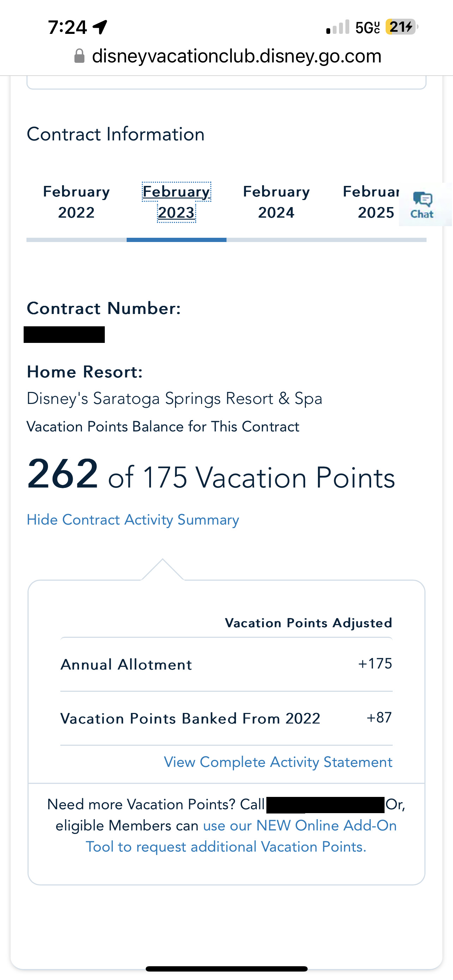Open the Chat support icon
Viewport: 453px width, 980px height.
(x=422, y=205)
